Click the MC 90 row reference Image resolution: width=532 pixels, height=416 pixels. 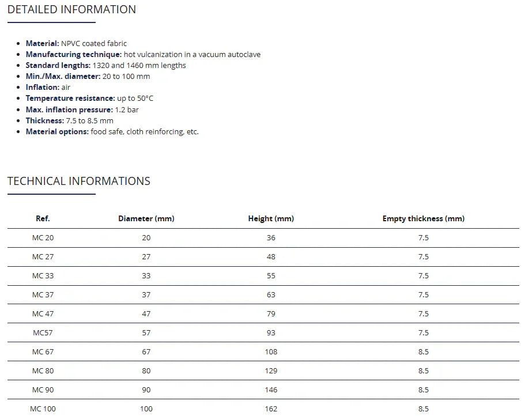tap(43, 390)
